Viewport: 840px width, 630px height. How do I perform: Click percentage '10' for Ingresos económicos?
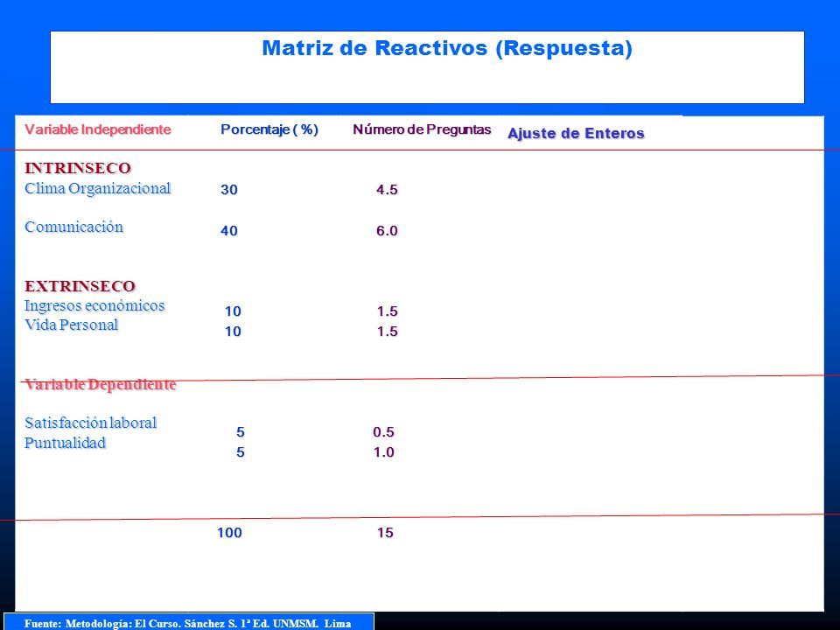click(x=233, y=311)
